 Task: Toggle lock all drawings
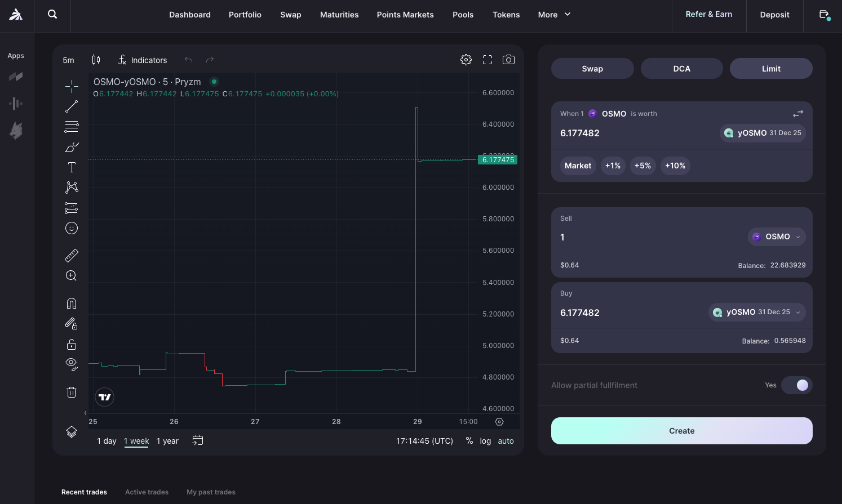point(72,344)
